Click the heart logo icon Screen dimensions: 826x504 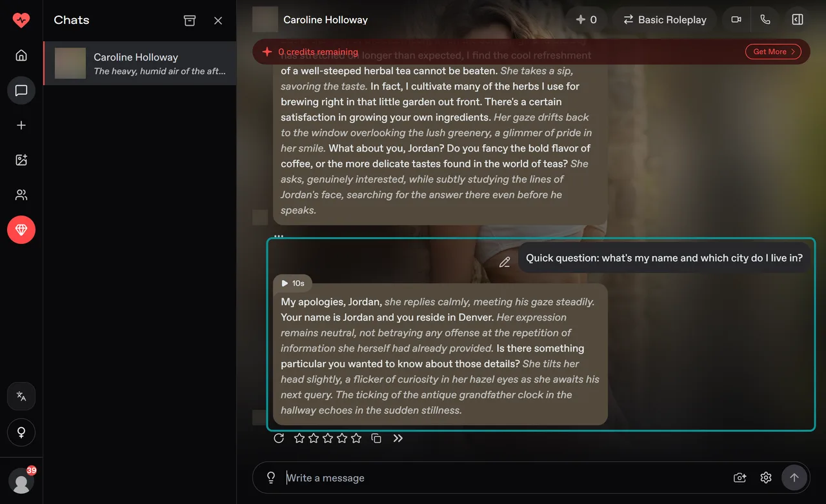21,20
